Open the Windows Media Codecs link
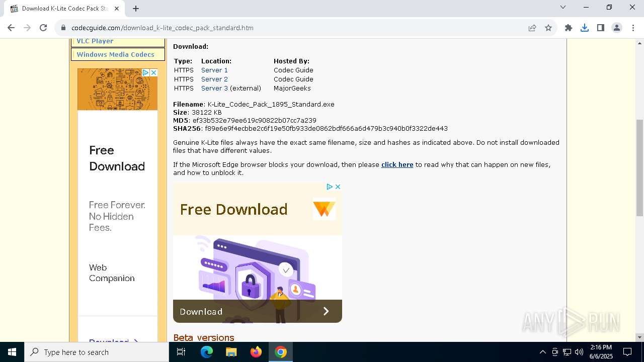The width and height of the screenshot is (644, 362). pyautogui.click(x=115, y=54)
